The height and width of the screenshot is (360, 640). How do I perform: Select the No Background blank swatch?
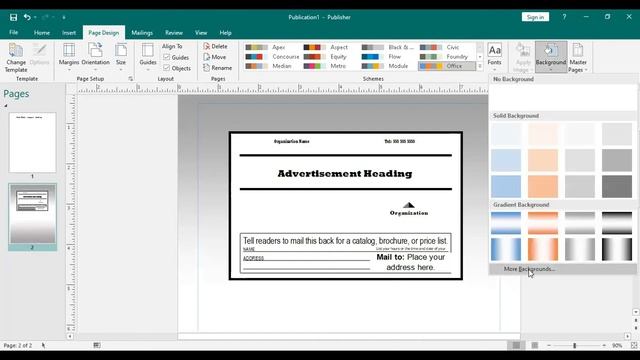tap(562, 97)
